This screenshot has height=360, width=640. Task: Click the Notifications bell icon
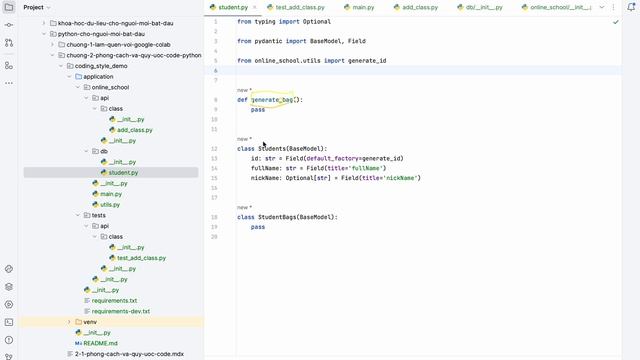631,7
